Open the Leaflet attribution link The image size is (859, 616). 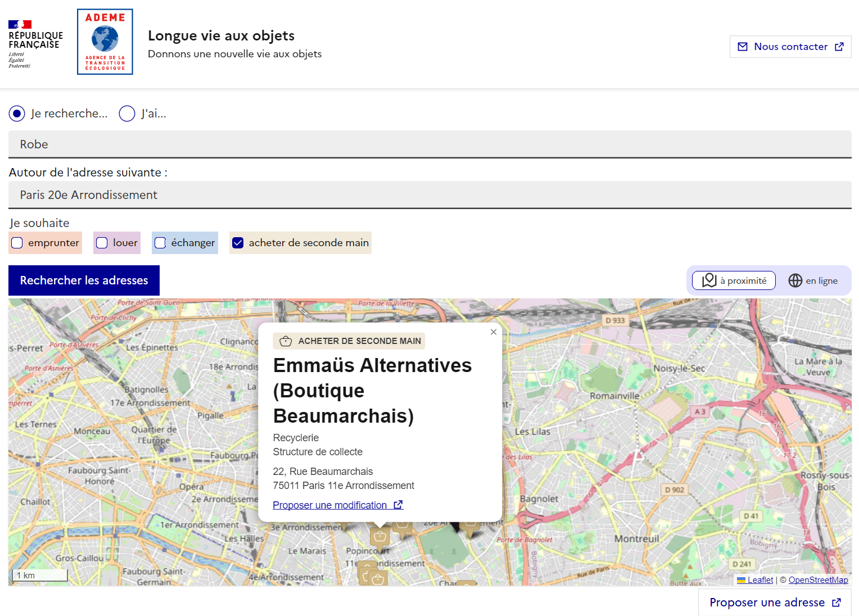pyautogui.click(x=760, y=580)
